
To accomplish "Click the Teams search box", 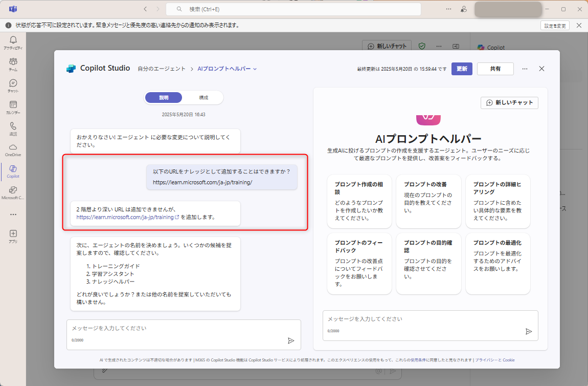I will coord(293,9).
